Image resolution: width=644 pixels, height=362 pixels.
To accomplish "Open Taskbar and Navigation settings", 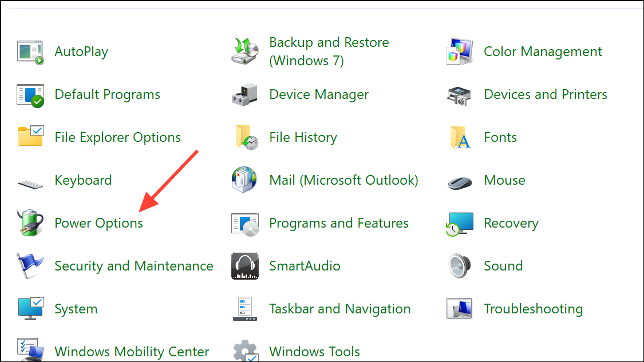I will pos(339,309).
